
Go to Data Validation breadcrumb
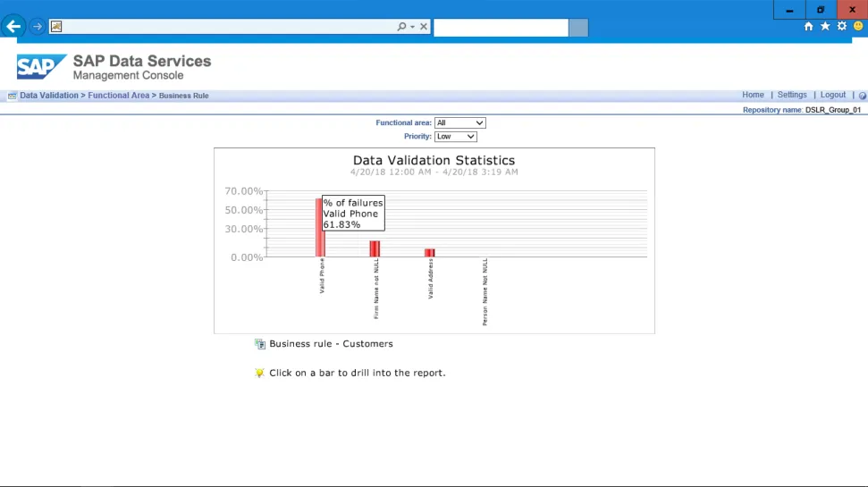(x=49, y=96)
